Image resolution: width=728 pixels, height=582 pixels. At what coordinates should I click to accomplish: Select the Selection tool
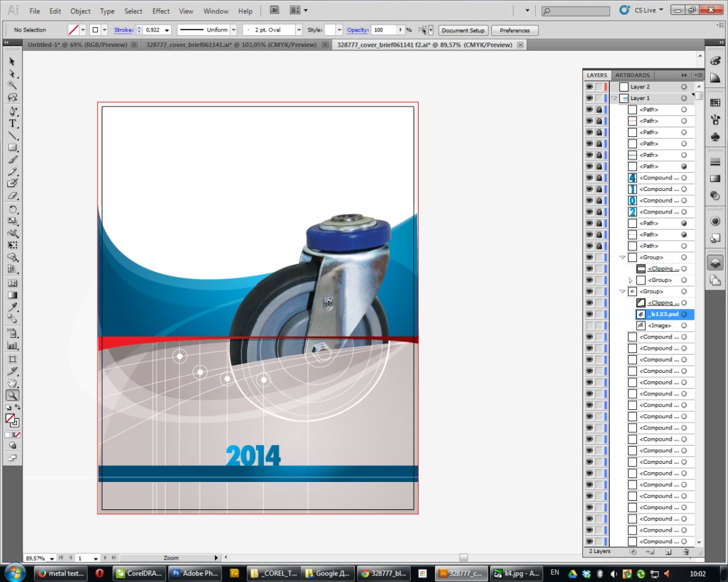(12, 61)
